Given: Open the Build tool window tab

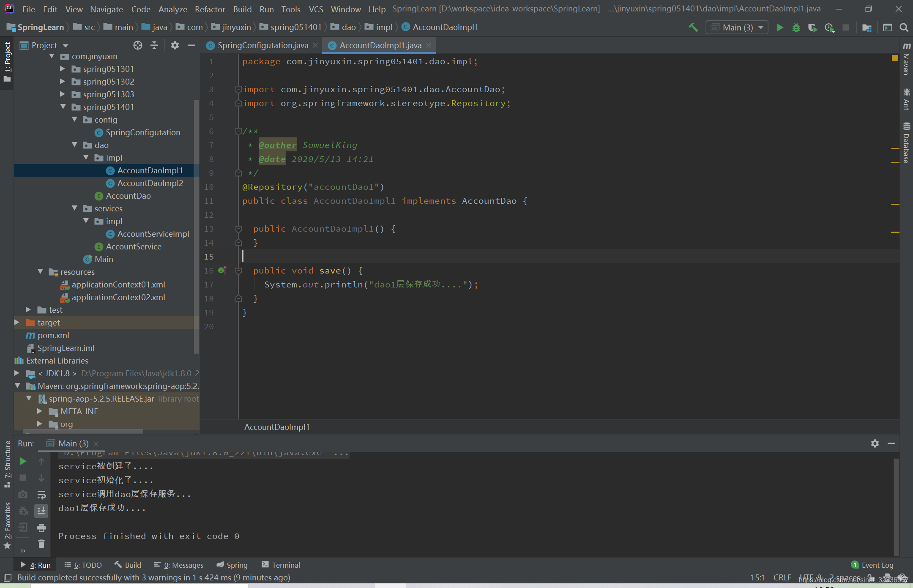Looking at the screenshot, I should point(128,565).
